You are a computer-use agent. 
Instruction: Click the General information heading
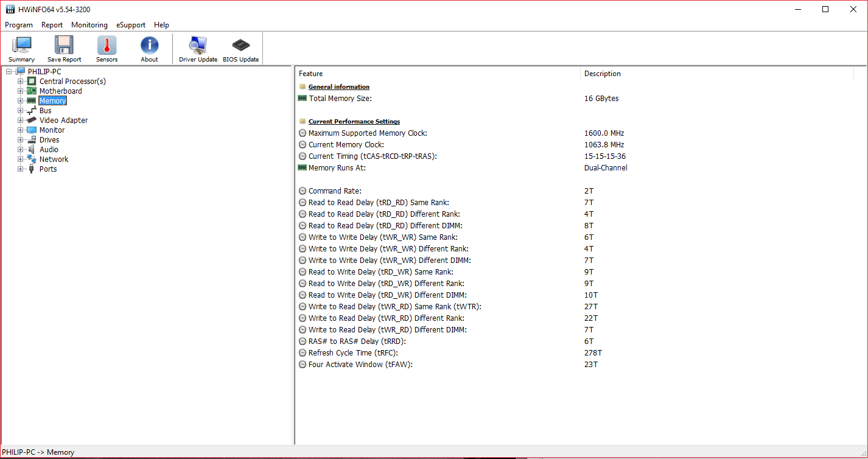pos(338,86)
